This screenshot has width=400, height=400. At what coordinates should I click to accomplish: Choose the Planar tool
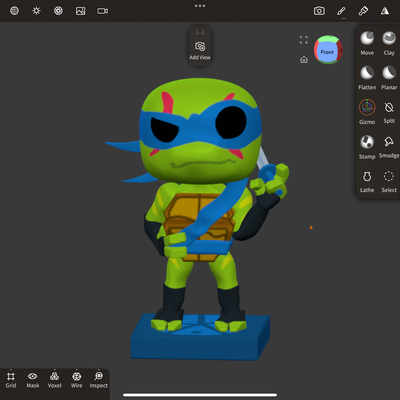point(389,78)
